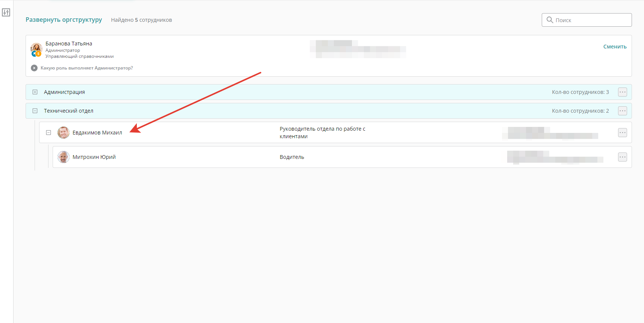Click Митрохин Юрий avatar
Viewport: 644px width, 323px height.
coord(64,157)
